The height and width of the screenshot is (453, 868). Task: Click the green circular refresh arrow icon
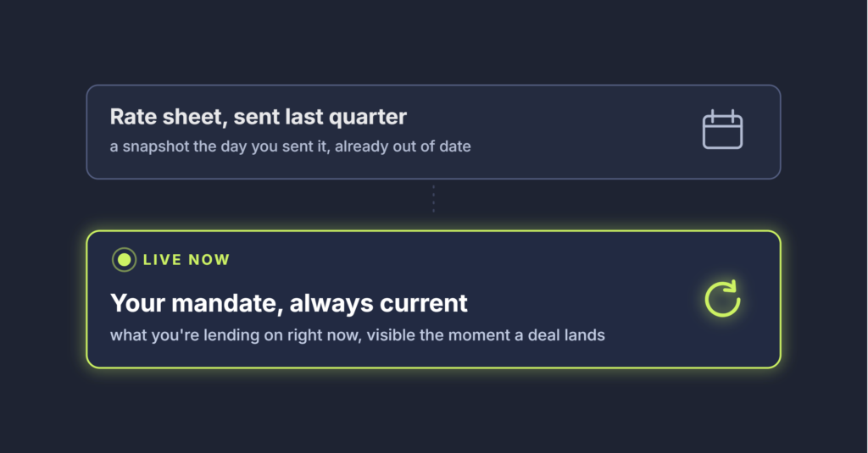pos(722,298)
